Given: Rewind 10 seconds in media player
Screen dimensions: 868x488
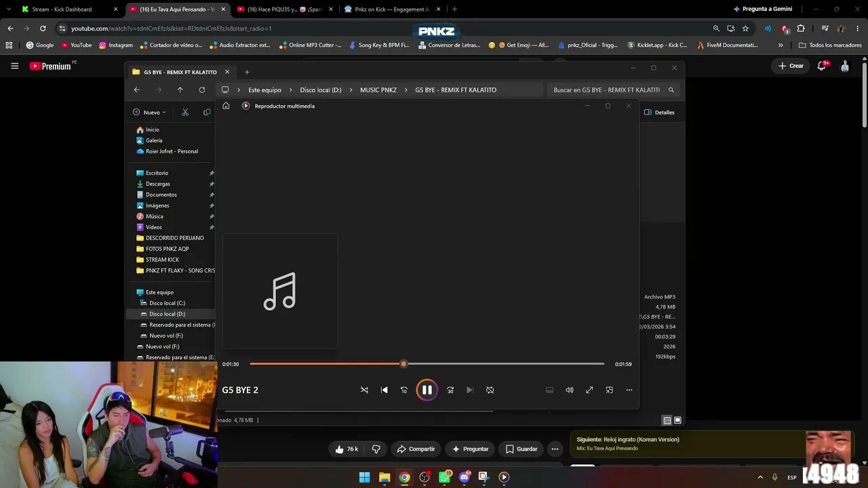Looking at the screenshot, I should point(404,390).
